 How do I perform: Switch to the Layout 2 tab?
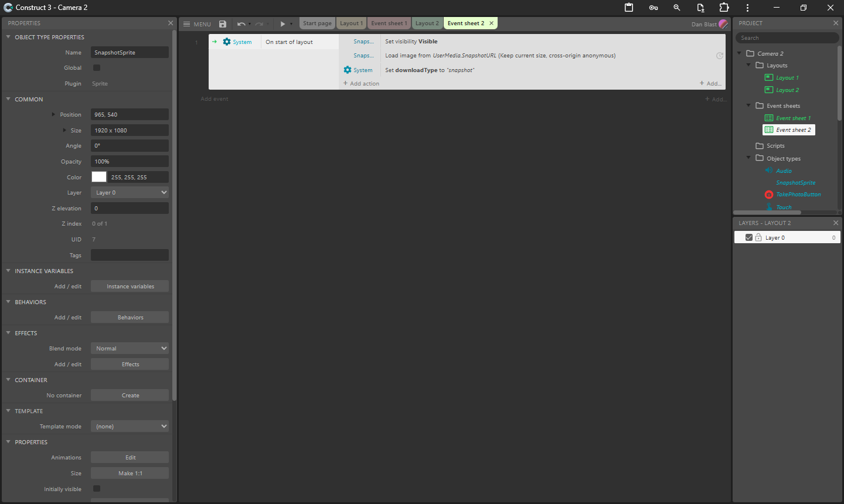tap(427, 23)
